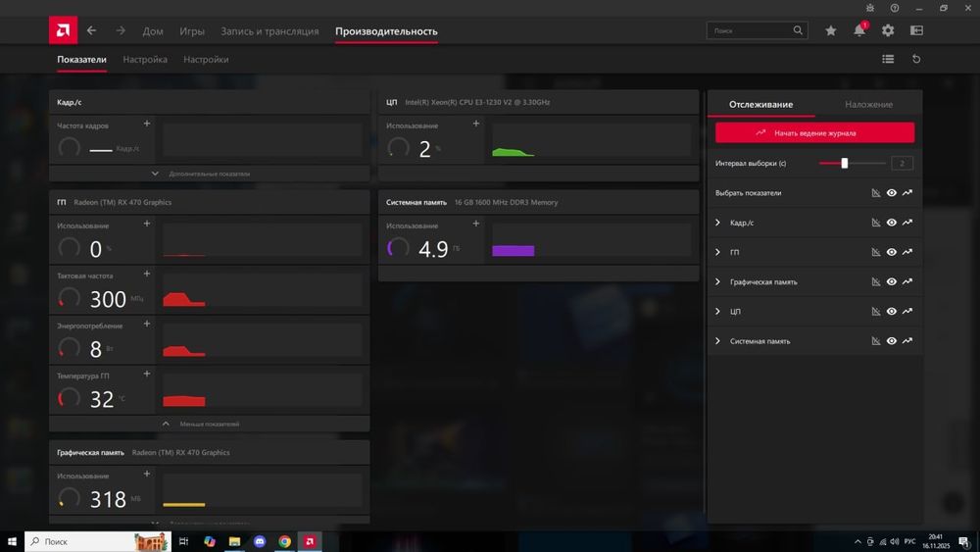Open Windows Start menu
980x552 pixels.
pos(11,541)
